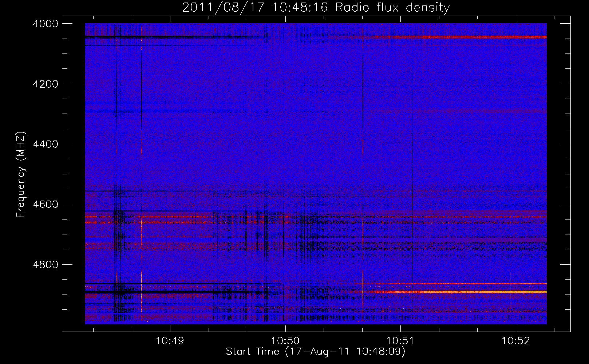
Task: Select the 4000 frequency axis label
Action: click(46, 24)
